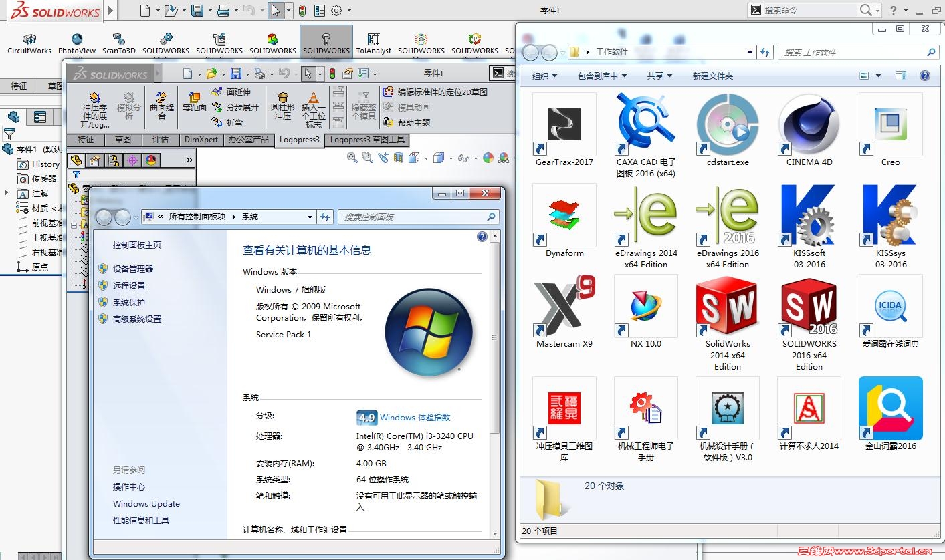
Task: Click the Zoom to Fit magnifier in the viewport toolbar
Action: click(352, 158)
